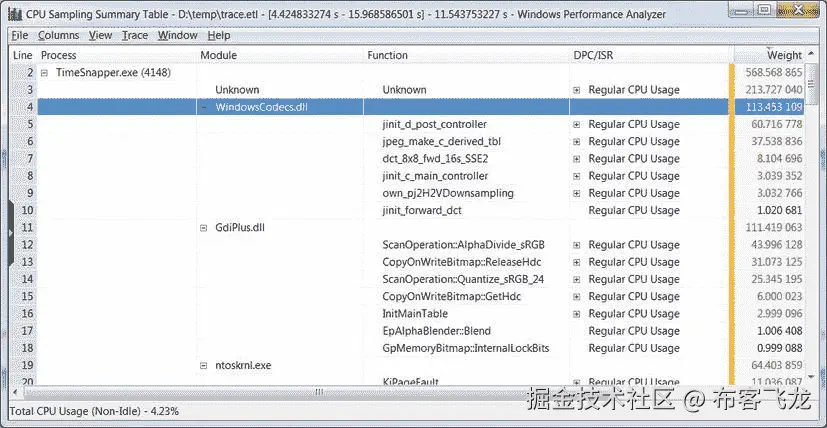This screenshot has width=827, height=428.
Task: Select the jinit_d_post_controller function cell
Action: [x=435, y=125]
